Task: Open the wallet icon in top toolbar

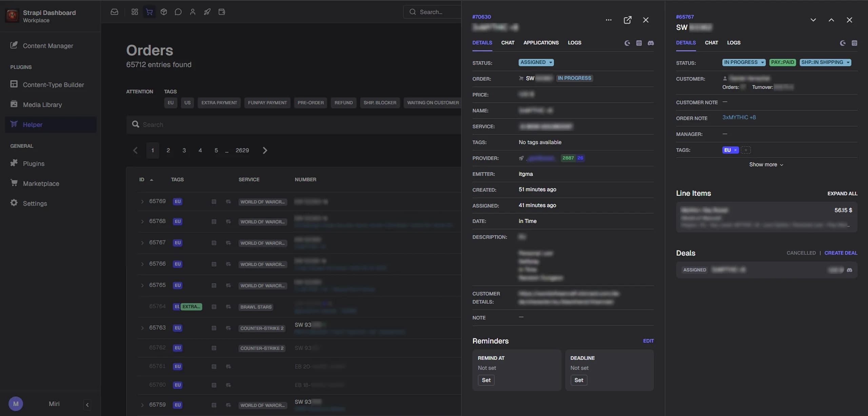Action: [222, 12]
